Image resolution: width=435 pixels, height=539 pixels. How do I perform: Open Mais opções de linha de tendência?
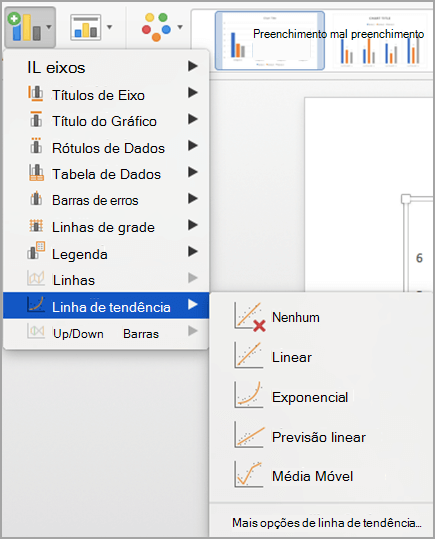(327, 522)
